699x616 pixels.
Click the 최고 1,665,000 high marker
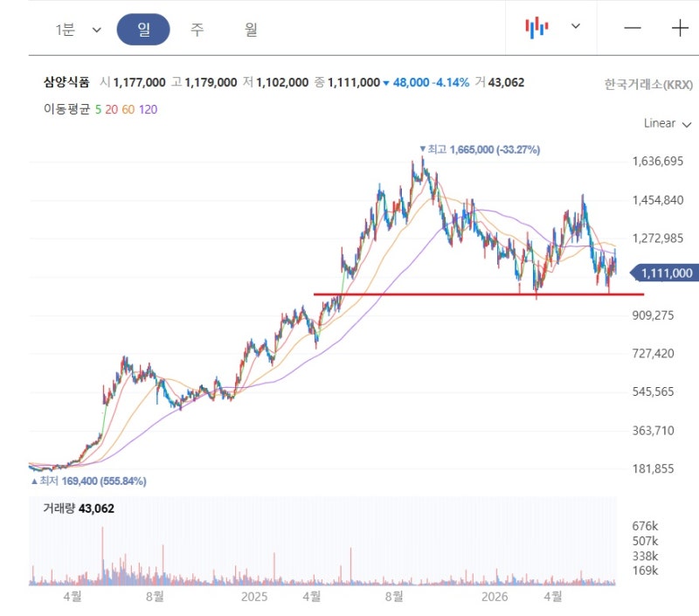click(480, 149)
